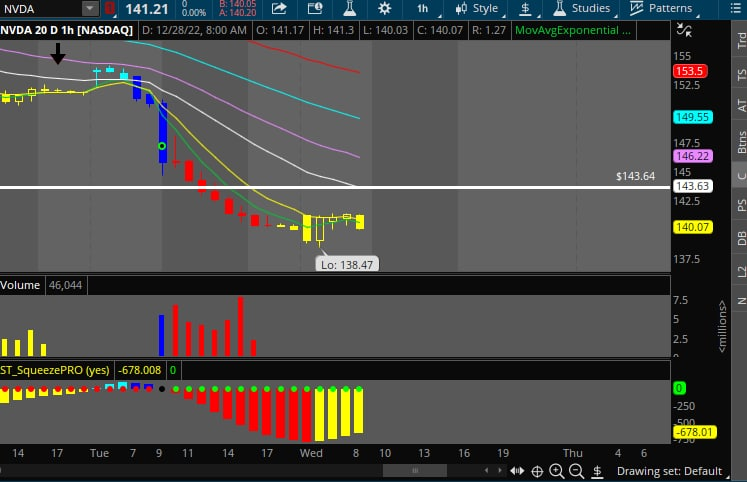Screen dimensions: 747x482
Task: Click the flask icon beside the gear
Action: [350, 9]
